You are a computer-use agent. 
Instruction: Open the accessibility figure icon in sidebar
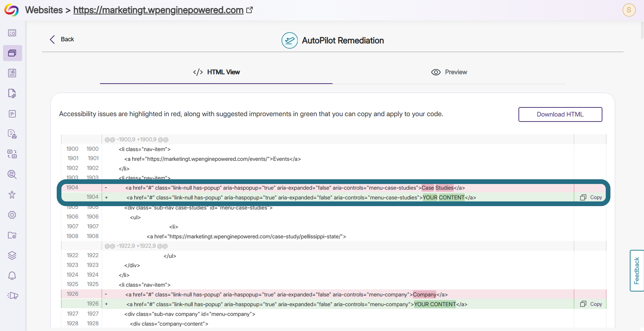point(12,195)
